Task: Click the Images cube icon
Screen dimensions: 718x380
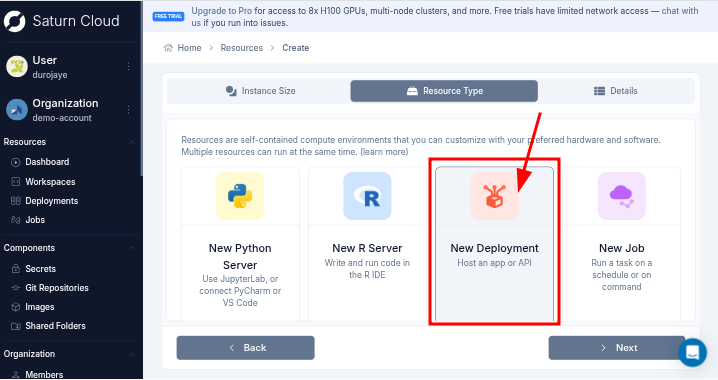Action: click(x=16, y=307)
